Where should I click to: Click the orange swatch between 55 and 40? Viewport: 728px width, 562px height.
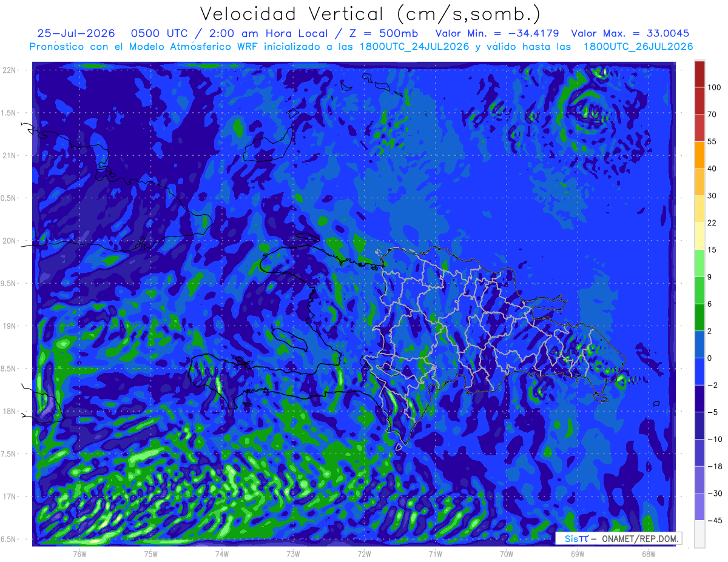[x=699, y=155]
